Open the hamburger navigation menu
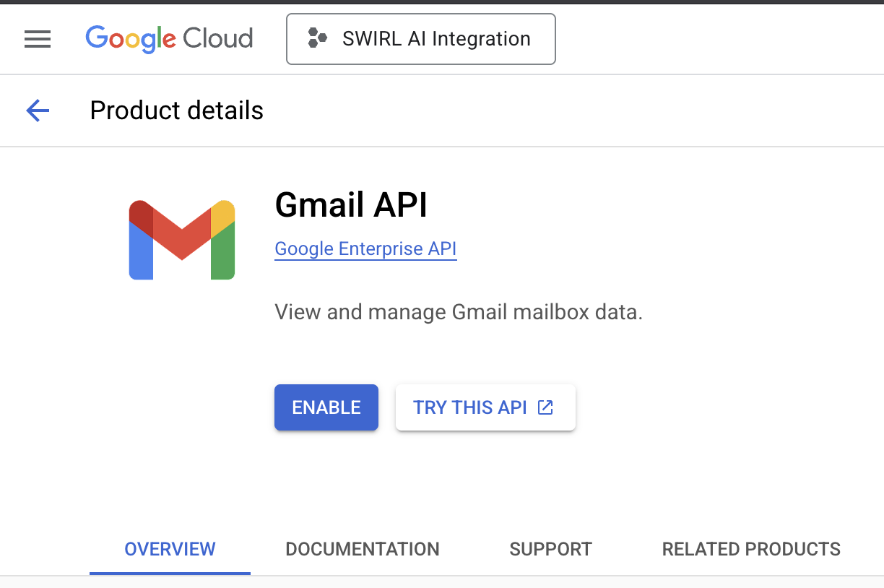 click(38, 39)
